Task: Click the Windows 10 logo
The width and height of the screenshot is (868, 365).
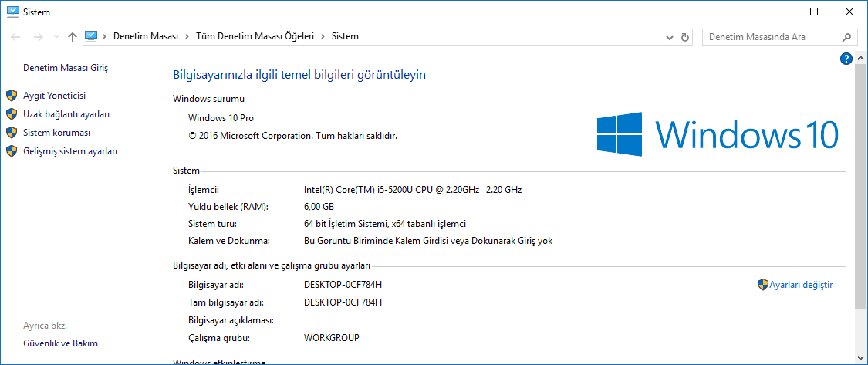Action: (x=717, y=134)
